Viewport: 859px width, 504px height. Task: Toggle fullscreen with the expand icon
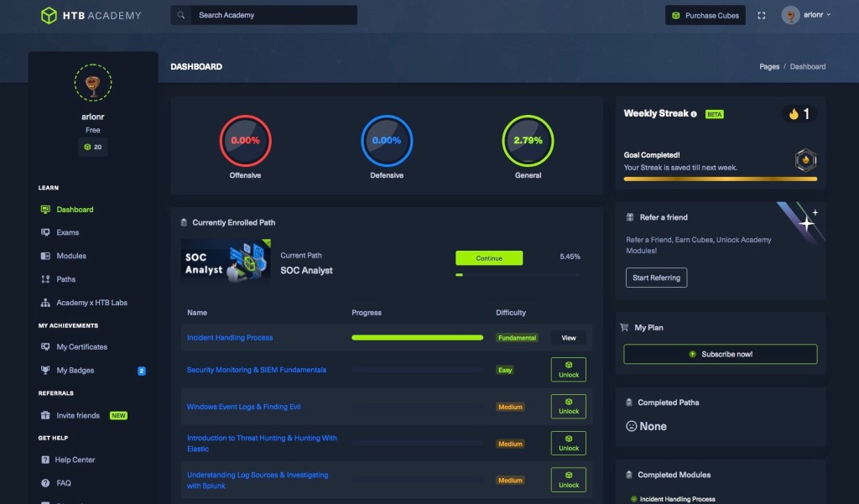(762, 15)
